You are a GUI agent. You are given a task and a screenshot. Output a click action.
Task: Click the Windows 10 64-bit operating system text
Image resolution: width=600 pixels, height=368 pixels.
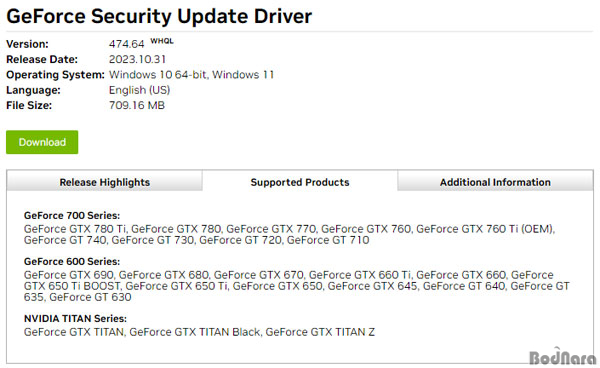click(x=158, y=75)
